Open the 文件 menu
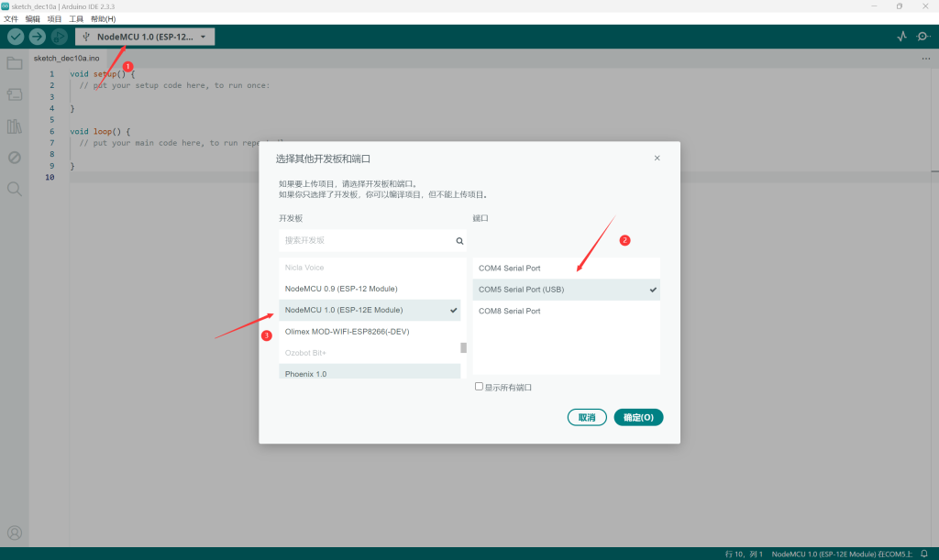 click(x=11, y=19)
